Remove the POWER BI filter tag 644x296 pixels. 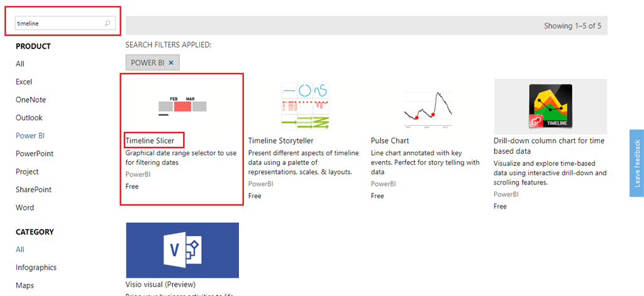pyautogui.click(x=171, y=63)
